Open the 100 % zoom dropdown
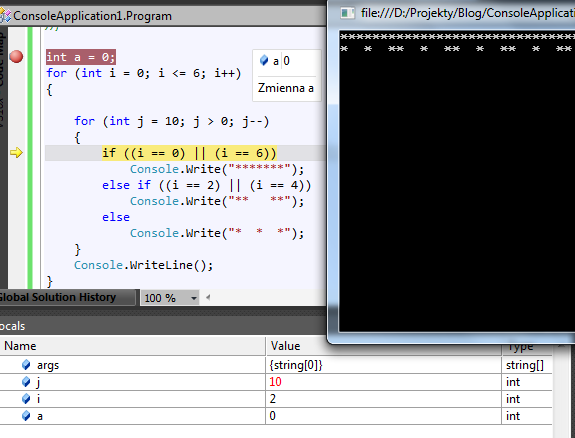 [x=194, y=298]
